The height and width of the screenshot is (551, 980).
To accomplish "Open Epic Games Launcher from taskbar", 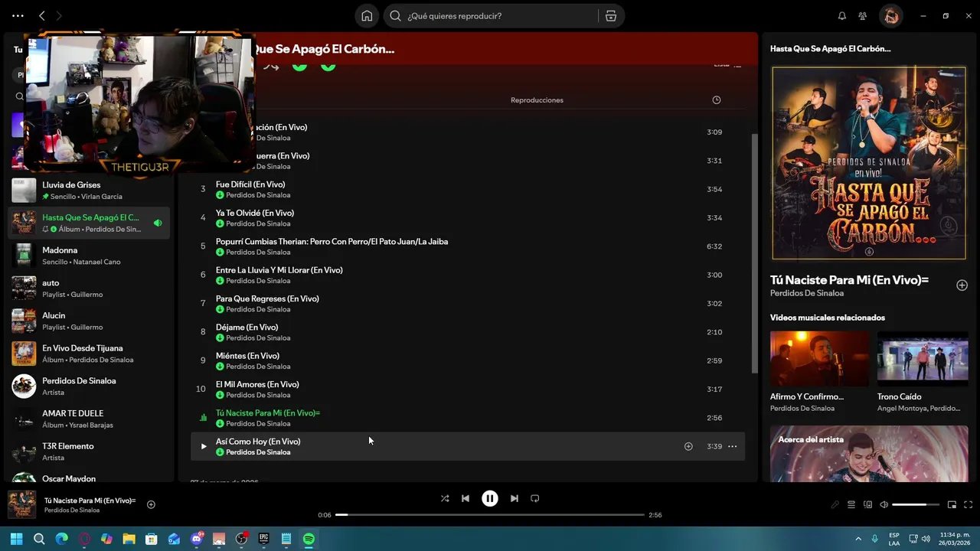I will point(264,539).
